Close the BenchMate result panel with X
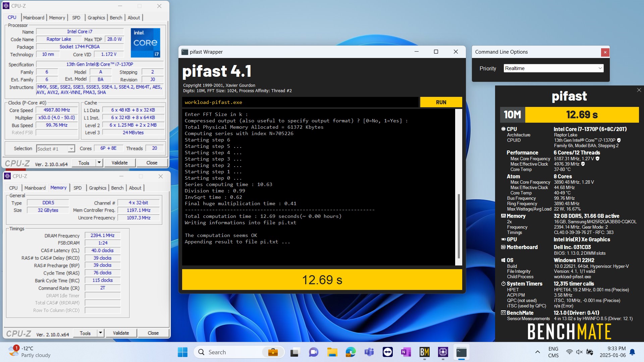This screenshot has width=644, height=362. coord(639,90)
